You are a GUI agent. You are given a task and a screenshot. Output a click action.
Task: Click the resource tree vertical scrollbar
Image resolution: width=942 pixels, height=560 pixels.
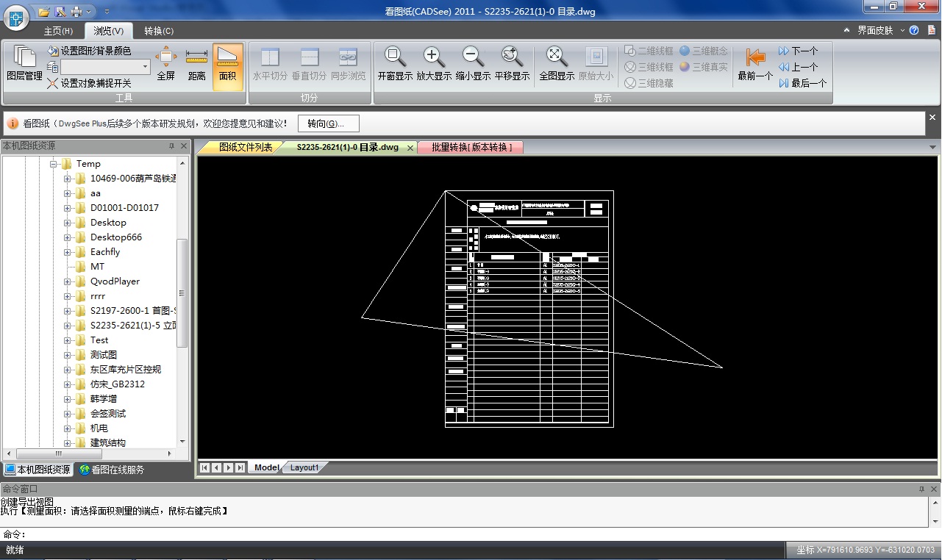[x=183, y=294]
